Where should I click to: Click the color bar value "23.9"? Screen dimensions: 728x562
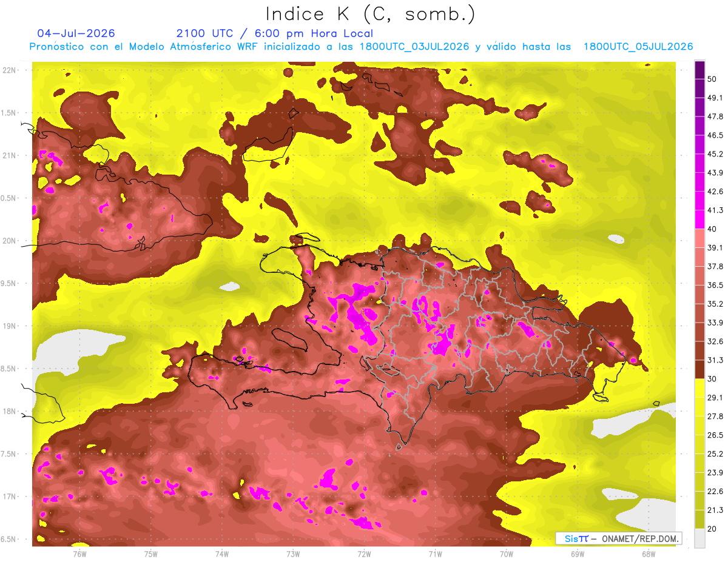pos(715,472)
